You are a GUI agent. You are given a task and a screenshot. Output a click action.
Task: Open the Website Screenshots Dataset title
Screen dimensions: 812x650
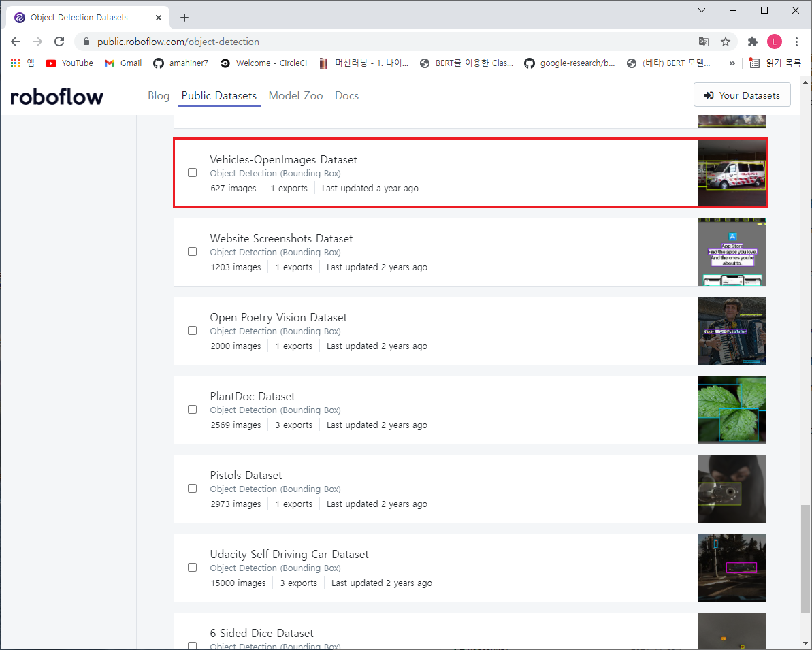point(281,238)
